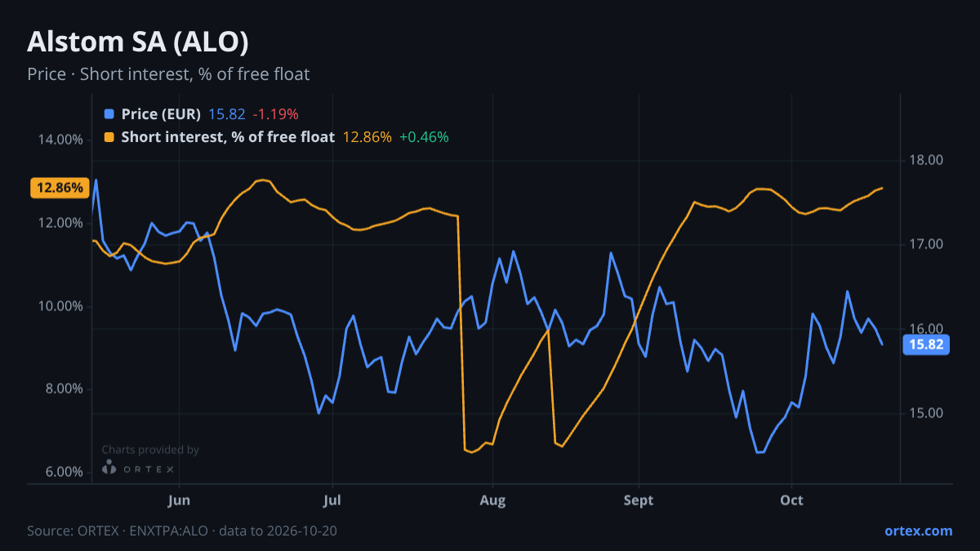The height and width of the screenshot is (551, 980).
Task: Click the -1.19% price change value
Action: 275,114
